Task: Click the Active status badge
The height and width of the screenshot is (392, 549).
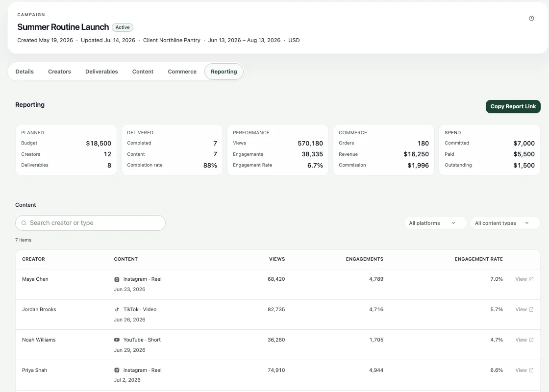Action: click(x=123, y=27)
